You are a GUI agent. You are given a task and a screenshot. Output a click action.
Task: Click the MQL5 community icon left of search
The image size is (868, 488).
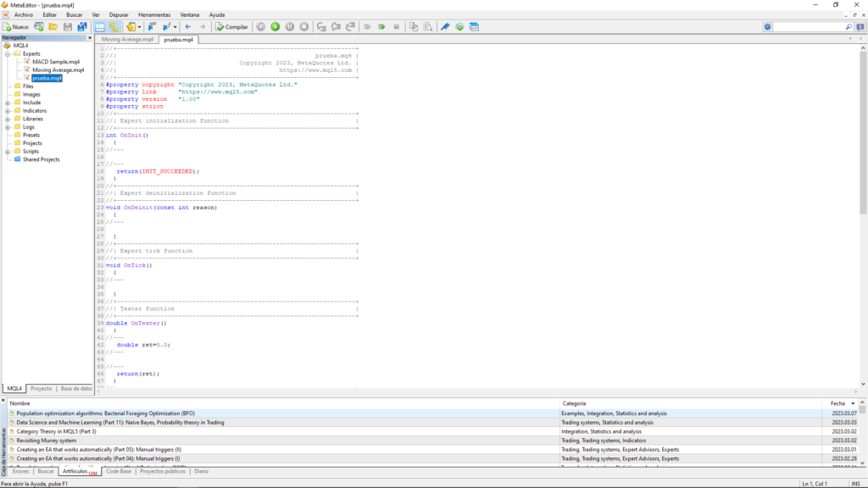click(x=767, y=26)
